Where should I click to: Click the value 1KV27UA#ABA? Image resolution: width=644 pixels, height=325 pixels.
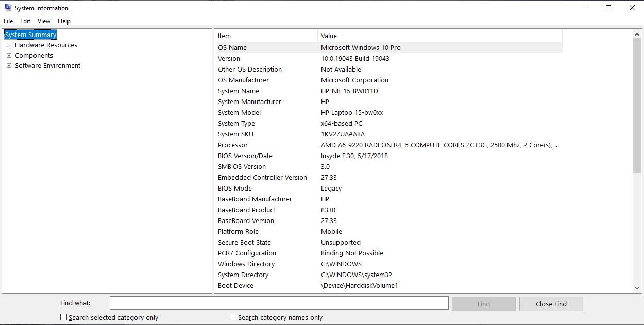[x=343, y=134]
